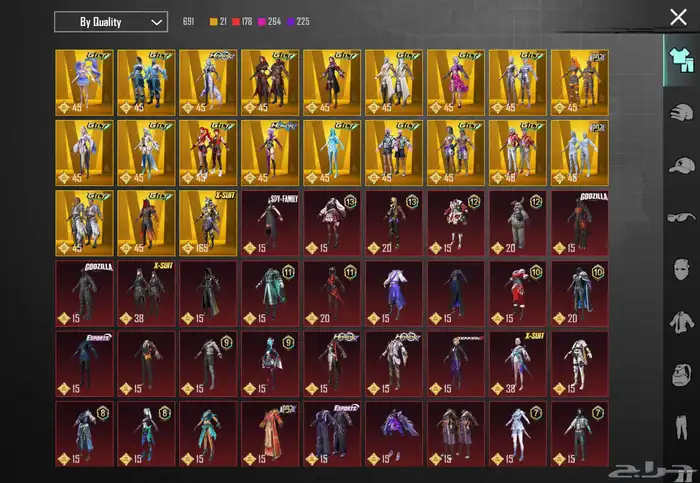Image resolution: width=700 pixels, height=483 pixels.
Task: Expand sorting options via the chevron arrow
Action: [156, 22]
